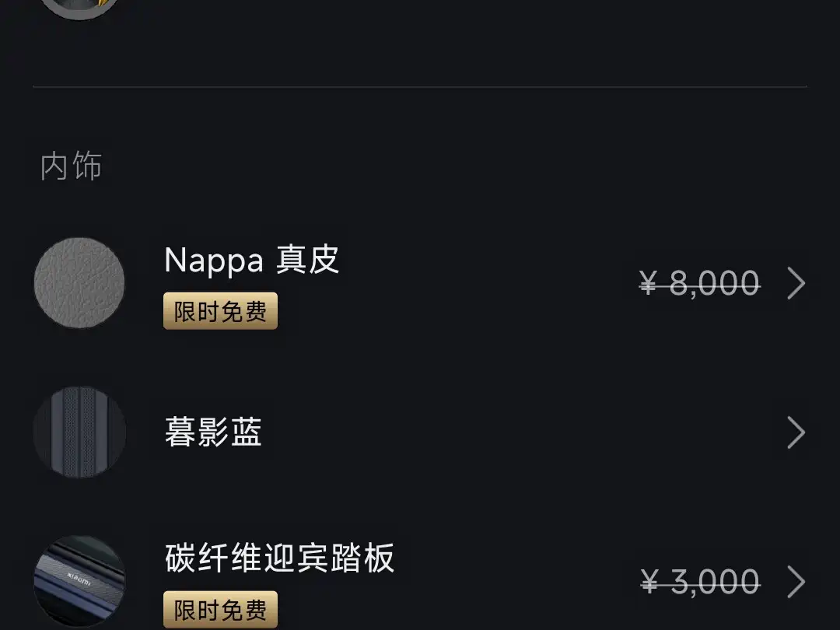Open the 暮影蓝 interior color thumbnail
The height and width of the screenshot is (630, 840).
79,432
